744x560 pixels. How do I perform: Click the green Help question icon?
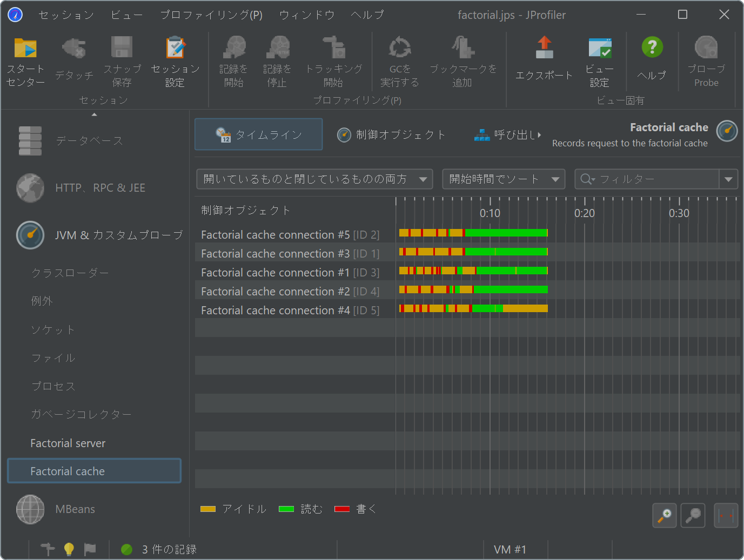[652, 48]
